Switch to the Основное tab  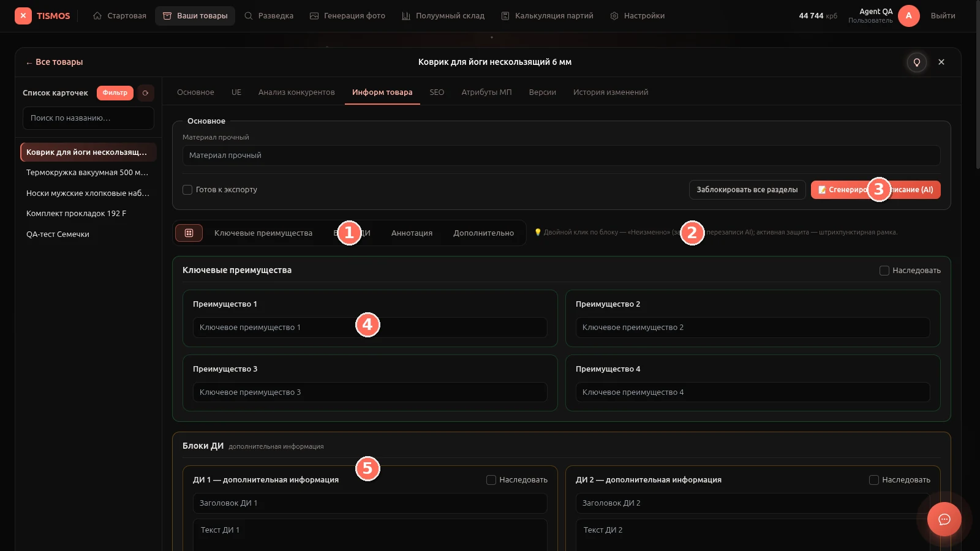tap(195, 92)
